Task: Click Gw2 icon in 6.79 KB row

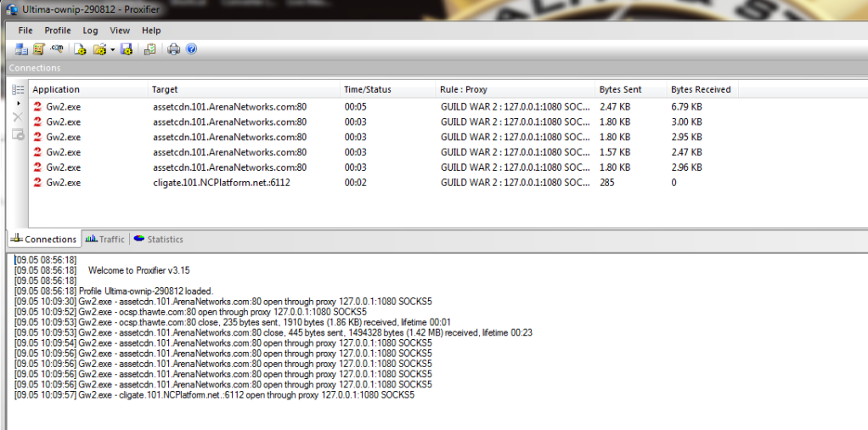Action: [x=37, y=106]
